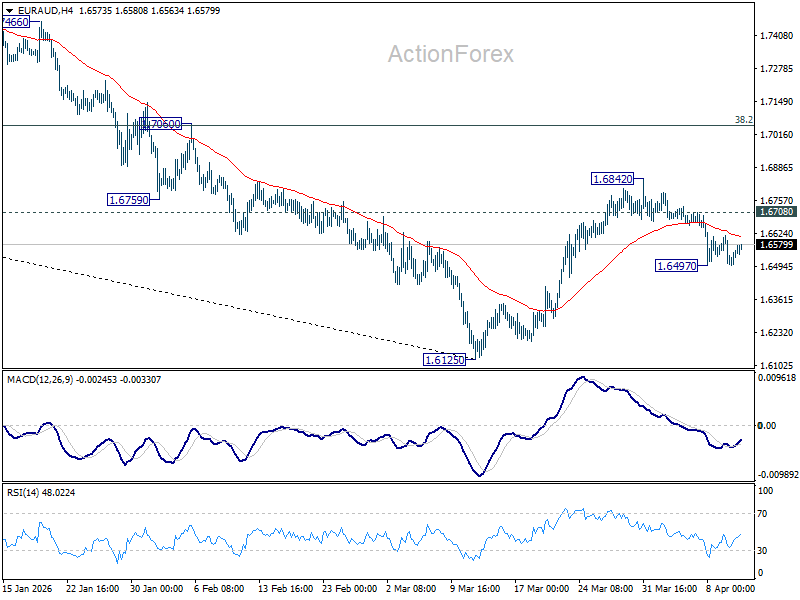Viewport: 800px width, 600px height.
Task: Click the 24 Mar 08:00 time label
Action: click(x=606, y=588)
